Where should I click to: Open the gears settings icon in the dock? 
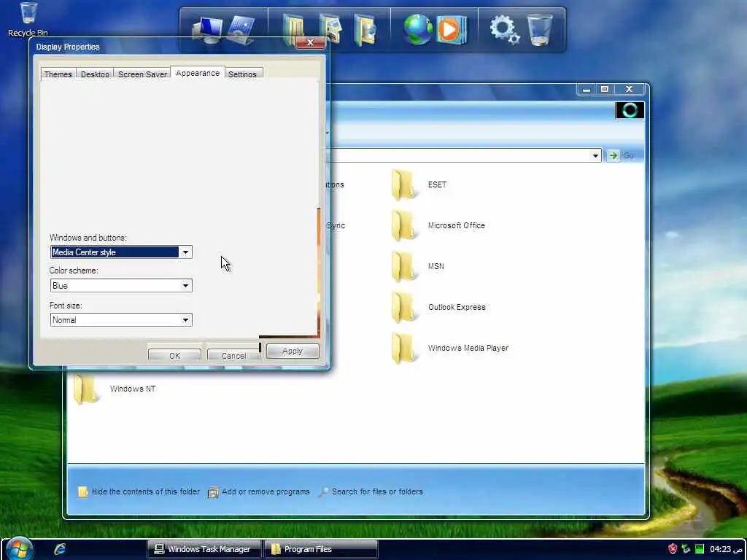coord(505,29)
